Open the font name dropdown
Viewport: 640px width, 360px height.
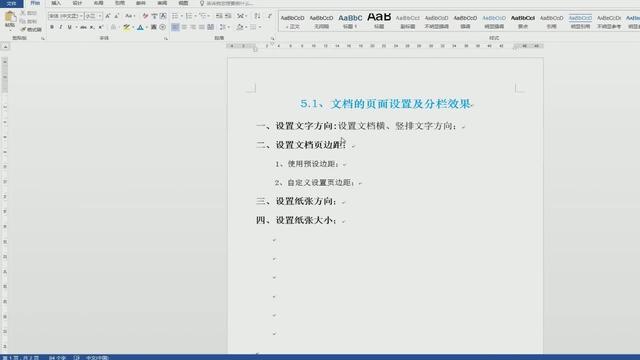coord(81,16)
